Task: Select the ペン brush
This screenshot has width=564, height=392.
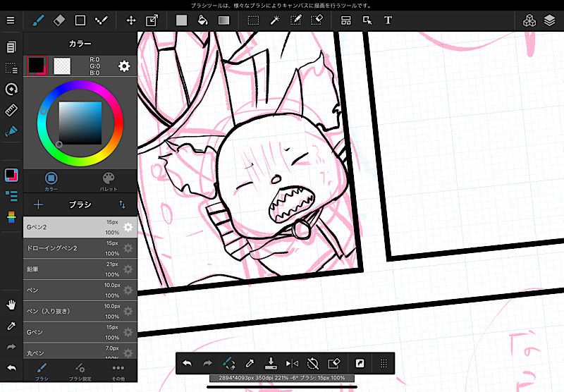Action: 80,290
